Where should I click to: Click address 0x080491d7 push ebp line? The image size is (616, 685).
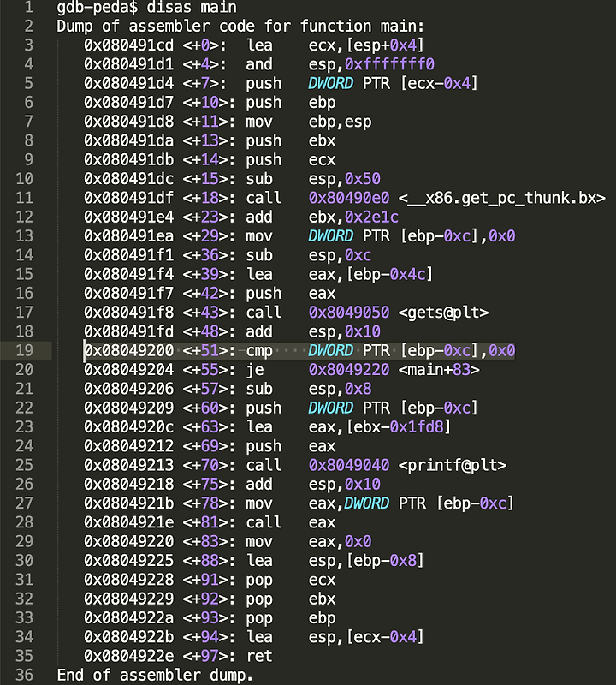tap(129, 103)
